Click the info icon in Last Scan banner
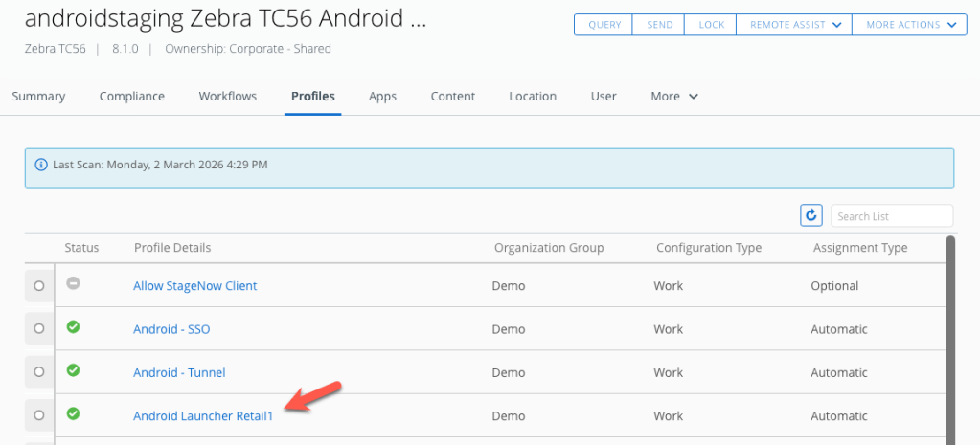This screenshot has height=445, width=980. [x=41, y=165]
